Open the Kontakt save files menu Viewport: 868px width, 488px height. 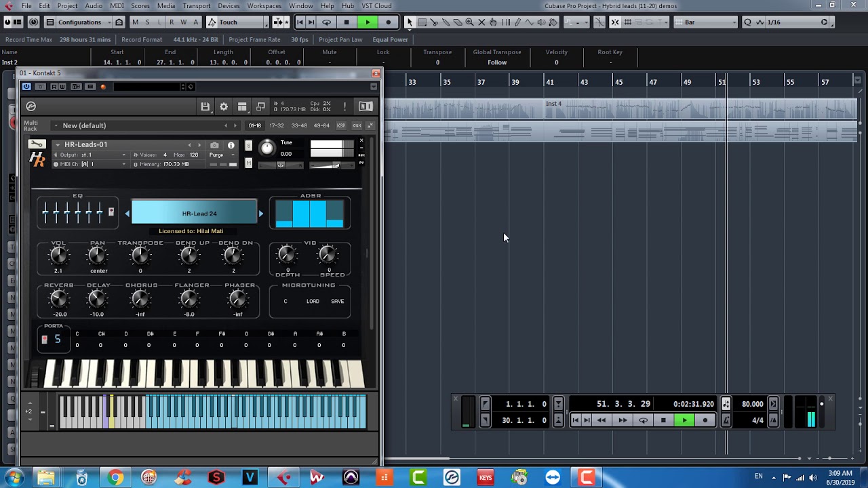pyautogui.click(x=205, y=106)
